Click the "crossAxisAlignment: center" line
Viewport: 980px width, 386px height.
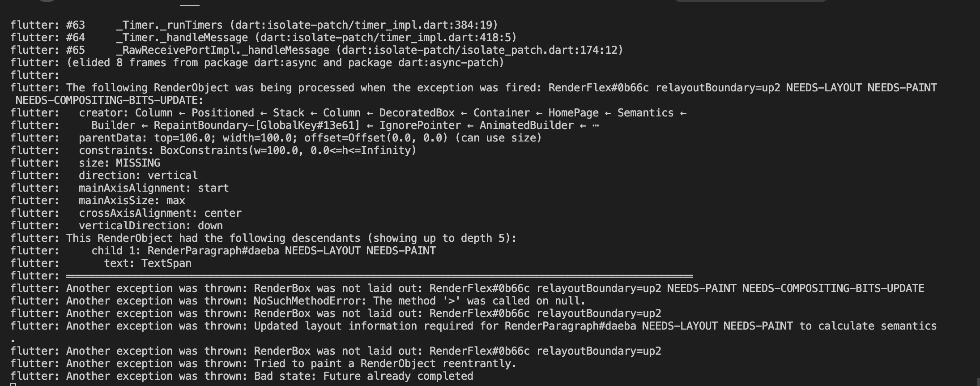(x=160, y=213)
